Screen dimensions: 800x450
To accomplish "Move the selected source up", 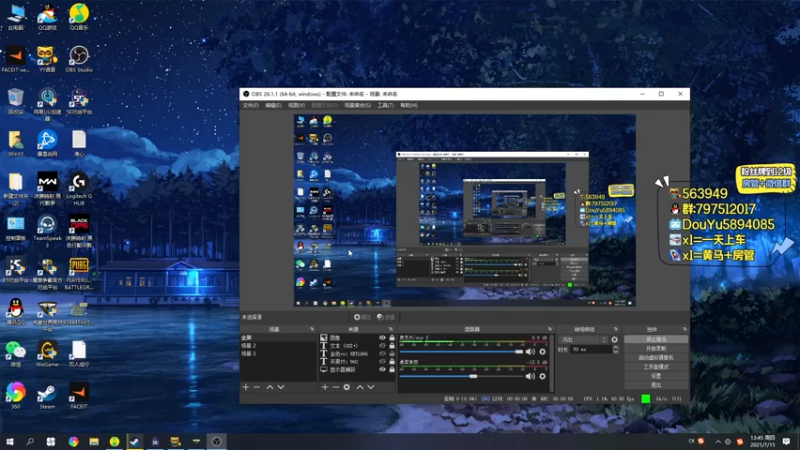I will (x=360, y=387).
